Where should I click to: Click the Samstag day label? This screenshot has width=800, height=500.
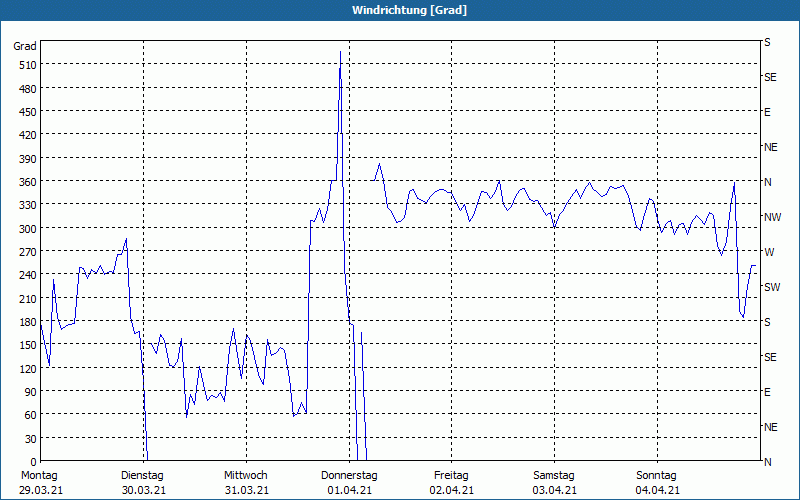pyautogui.click(x=554, y=476)
